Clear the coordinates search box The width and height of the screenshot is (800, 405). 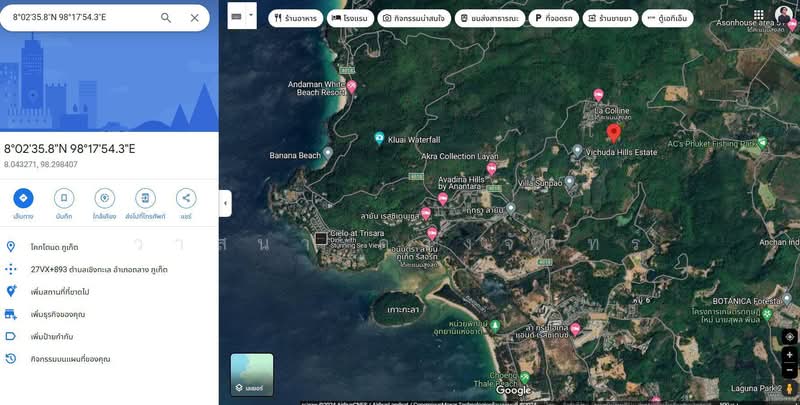tap(194, 18)
